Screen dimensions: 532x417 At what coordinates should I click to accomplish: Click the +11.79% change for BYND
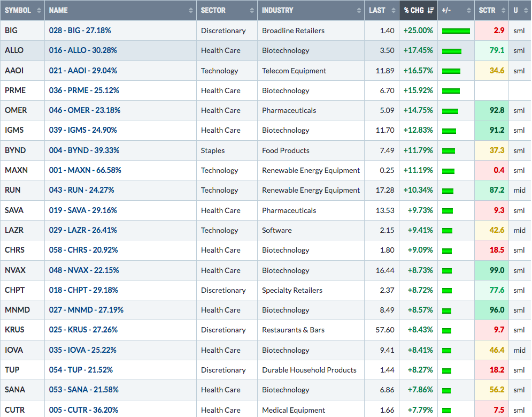pos(418,150)
